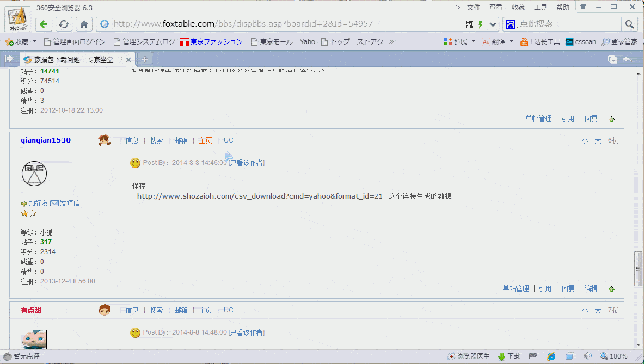Viewport: 644px width, 364px height.
Task: Open the 100% zoom control
Action: [614, 356]
